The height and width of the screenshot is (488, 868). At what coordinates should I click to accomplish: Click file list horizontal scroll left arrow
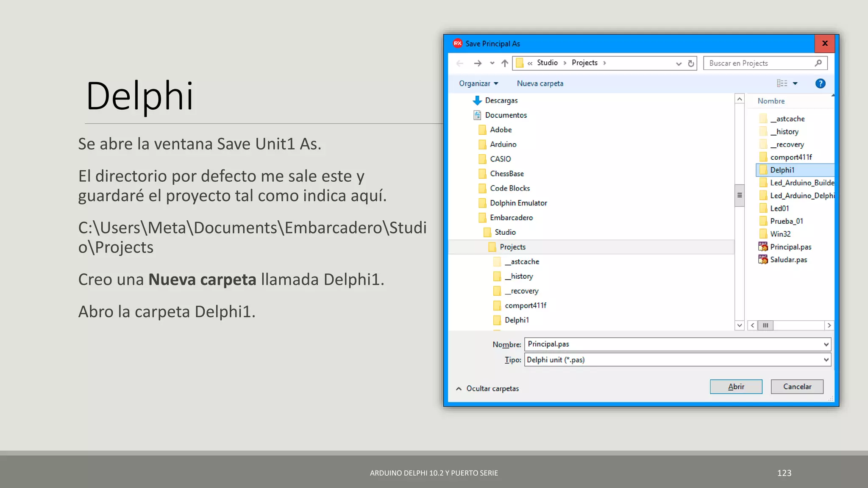point(752,325)
